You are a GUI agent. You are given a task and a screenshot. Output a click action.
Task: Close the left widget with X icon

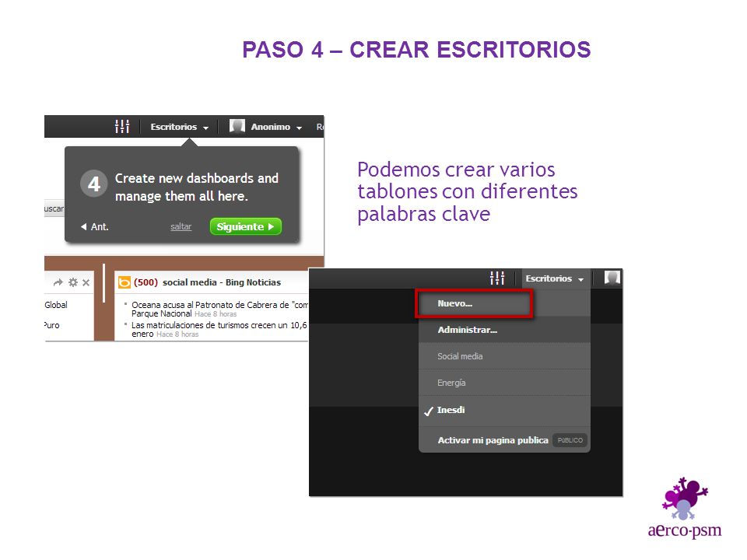(x=86, y=282)
